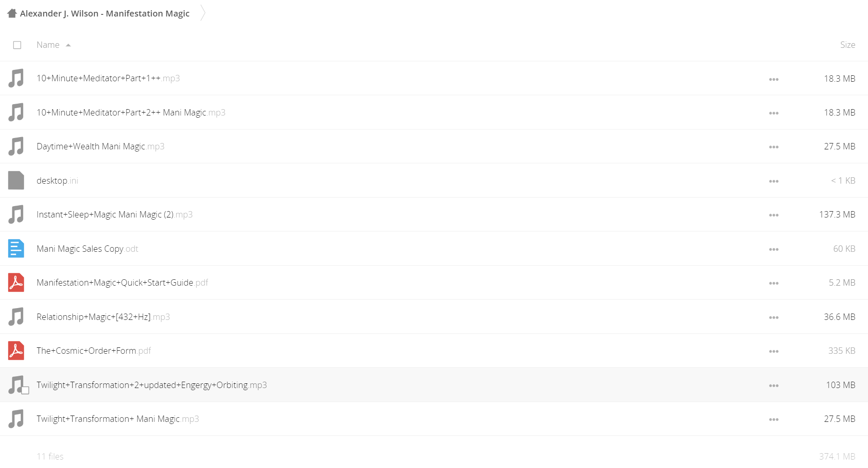
Task: Expand actions menu for Twilight+Transformation+ Mani Magic
Action: 774,419
